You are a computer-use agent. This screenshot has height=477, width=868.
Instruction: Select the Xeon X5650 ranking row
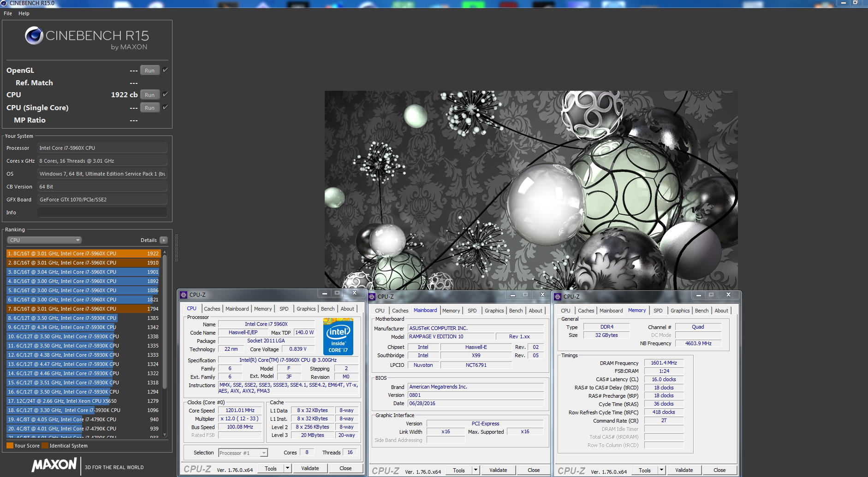point(83,401)
